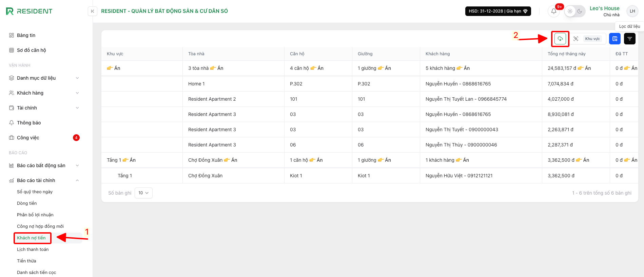Select the Khu vực grouping tag
Screen dimensions: 644x277
[592, 39]
